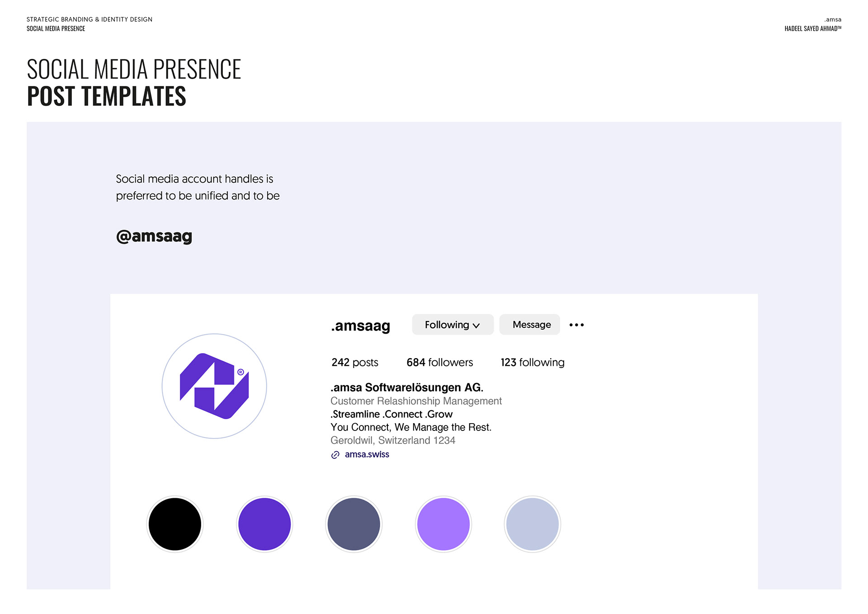Open the amsa.swiss website link
The width and height of the screenshot is (868, 614).
367,454
